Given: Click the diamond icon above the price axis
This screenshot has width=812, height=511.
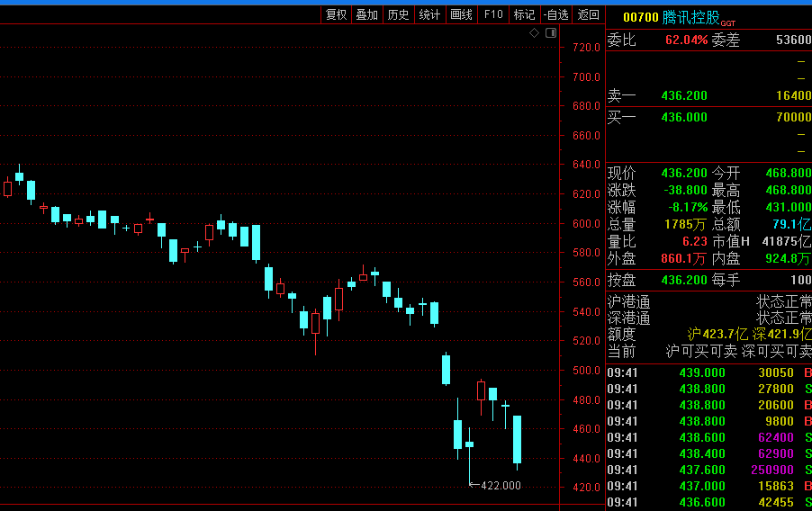Looking at the screenshot, I should 534,33.
